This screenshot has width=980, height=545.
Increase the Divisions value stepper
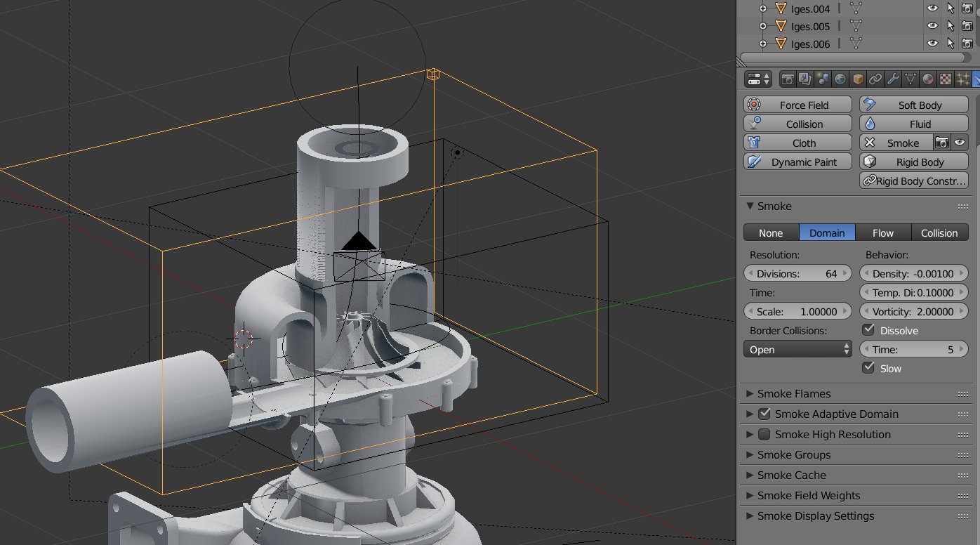pyautogui.click(x=846, y=273)
